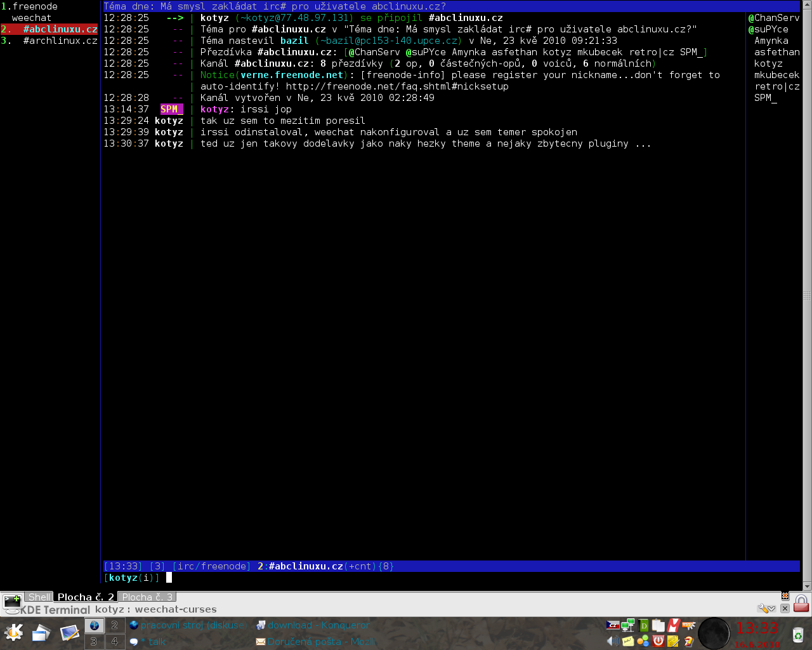Click @ChanServ in the nick list

[x=774, y=18]
